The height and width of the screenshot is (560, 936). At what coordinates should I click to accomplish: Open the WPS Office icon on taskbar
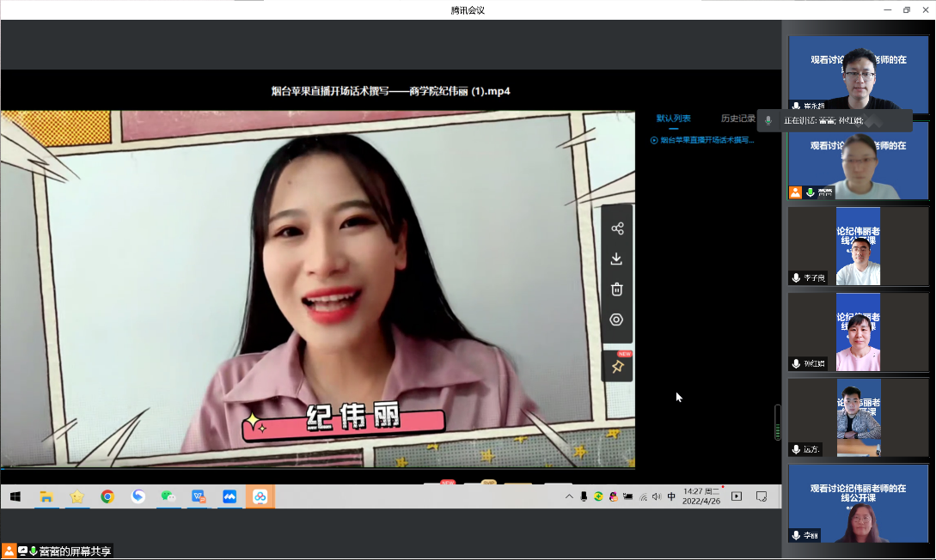point(199,496)
